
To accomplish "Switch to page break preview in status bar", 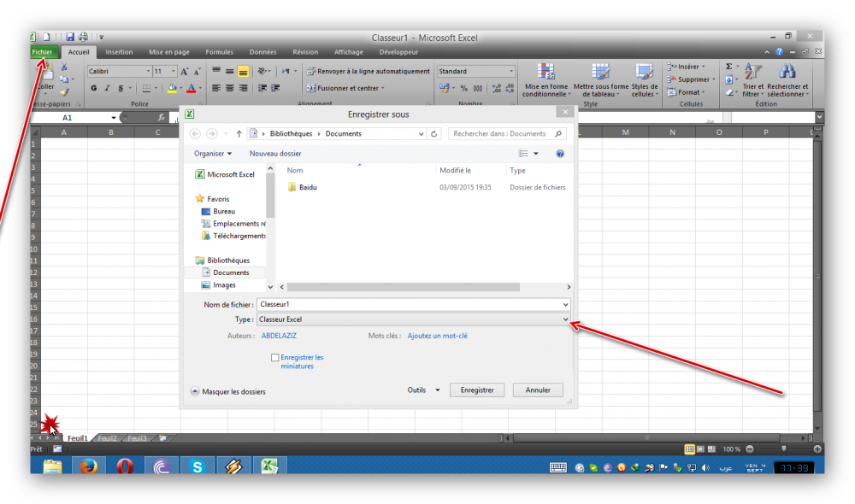I will [711, 449].
